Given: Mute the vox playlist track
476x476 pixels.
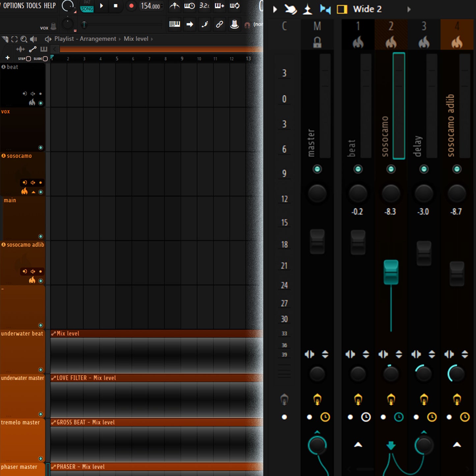Looking at the screenshot, I should (41, 148).
